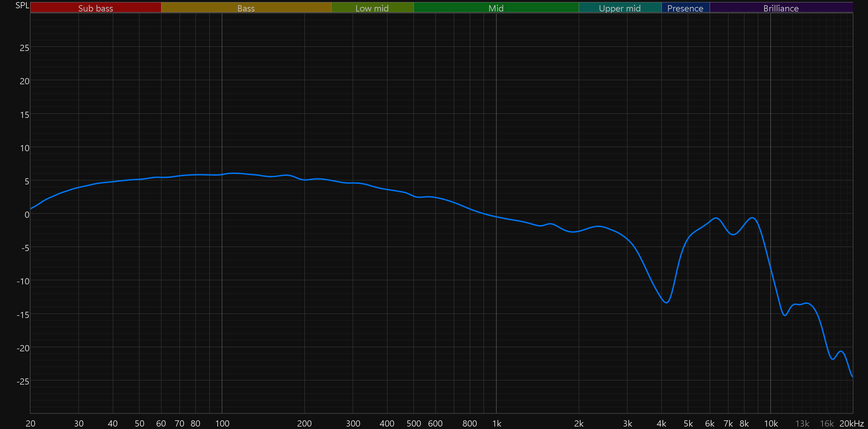Image resolution: width=868 pixels, height=429 pixels.
Task: Click the 1k frequency axis label
Action: pos(496,423)
